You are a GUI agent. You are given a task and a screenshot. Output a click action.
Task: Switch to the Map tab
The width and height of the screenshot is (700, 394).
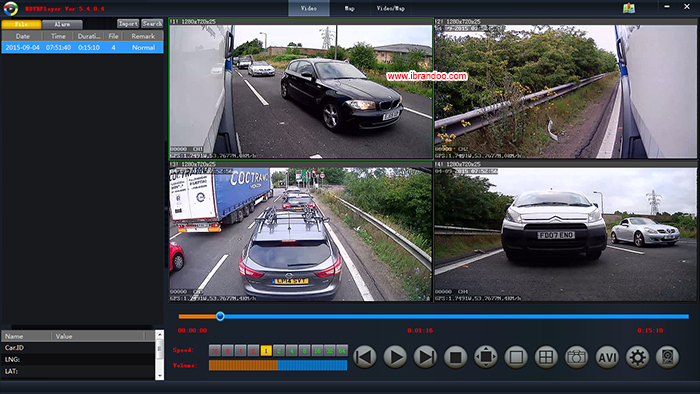[350, 8]
